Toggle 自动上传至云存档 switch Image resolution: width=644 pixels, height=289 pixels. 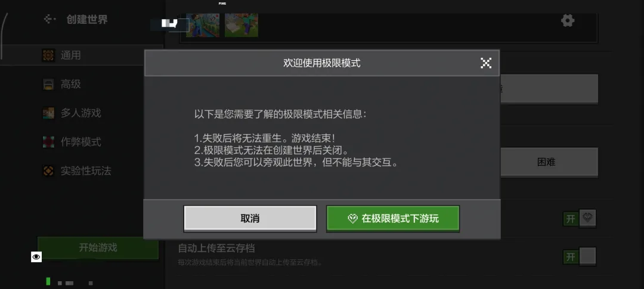point(579,257)
